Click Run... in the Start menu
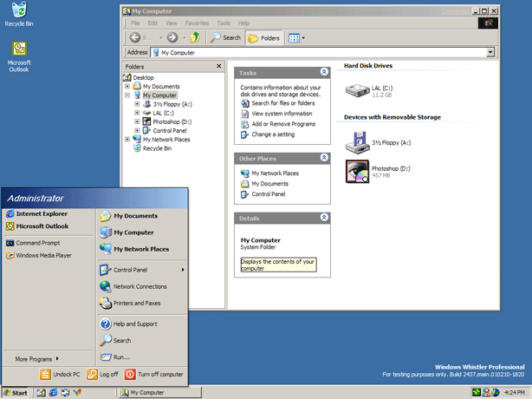This screenshot has height=399, width=532. coord(115,357)
